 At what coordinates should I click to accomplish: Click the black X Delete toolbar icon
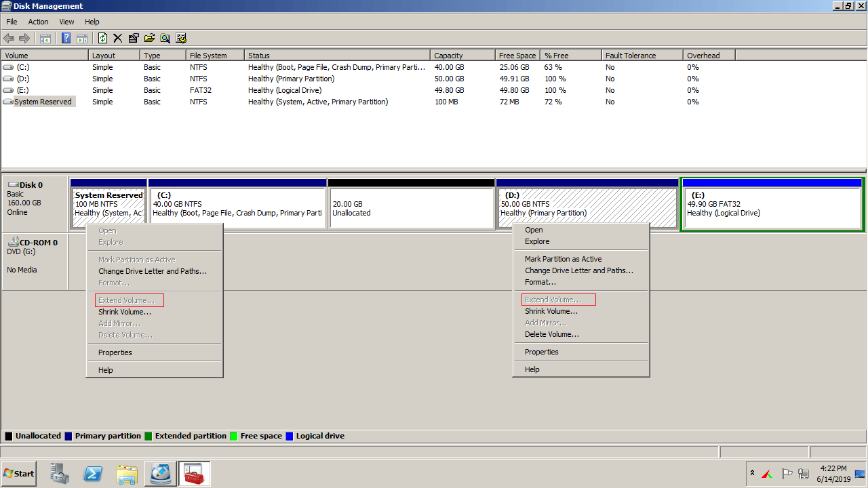tap(118, 39)
